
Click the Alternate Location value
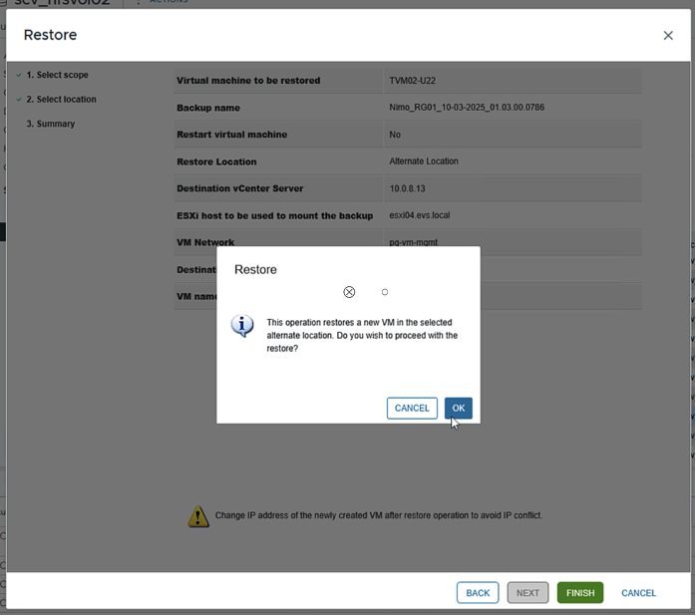(424, 161)
